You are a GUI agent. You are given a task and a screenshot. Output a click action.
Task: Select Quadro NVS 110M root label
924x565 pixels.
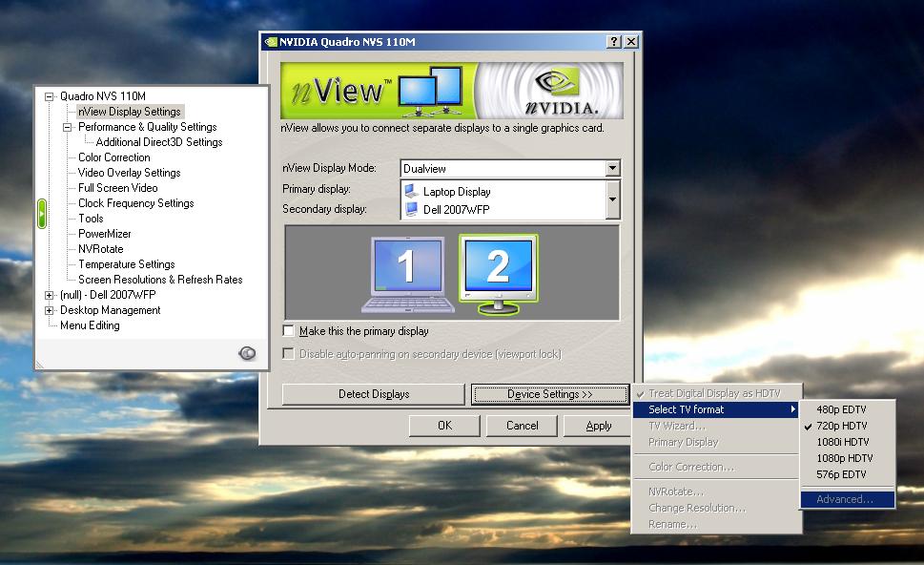coord(103,96)
